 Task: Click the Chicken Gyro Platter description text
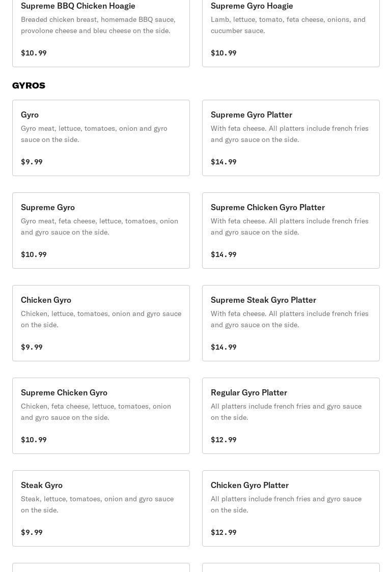(286, 504)
